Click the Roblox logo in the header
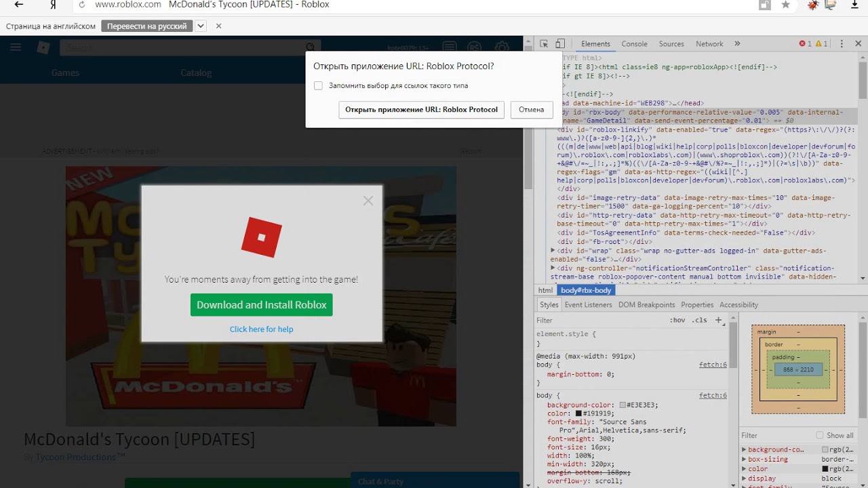868x488 pixels. [43, 47]
